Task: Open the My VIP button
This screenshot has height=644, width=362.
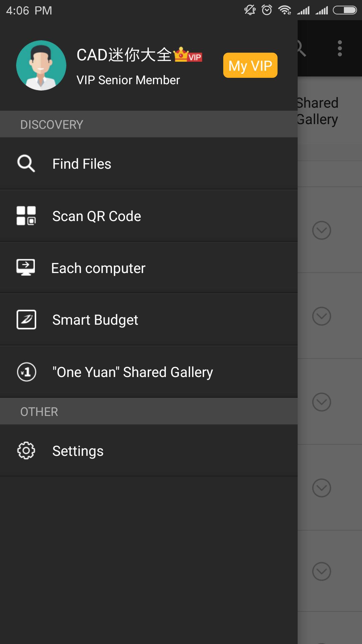Action: pos(250,65)
